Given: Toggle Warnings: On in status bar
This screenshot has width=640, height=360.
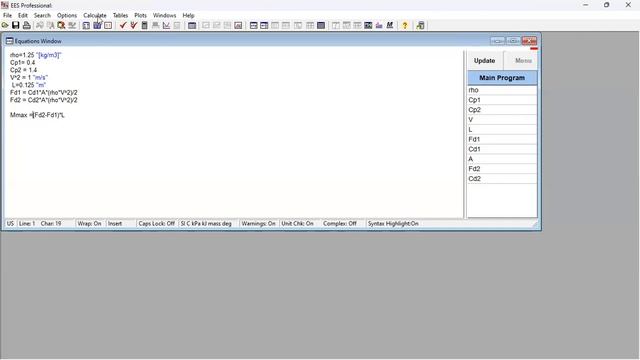Looking at the screenshot, I should 258,224.
